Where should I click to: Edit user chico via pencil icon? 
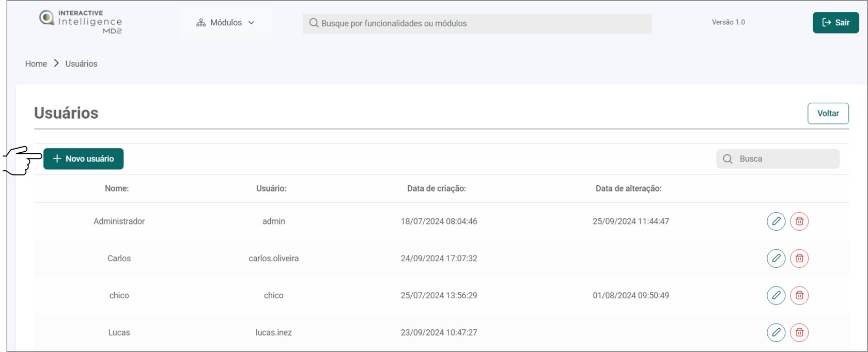[776, 296]
